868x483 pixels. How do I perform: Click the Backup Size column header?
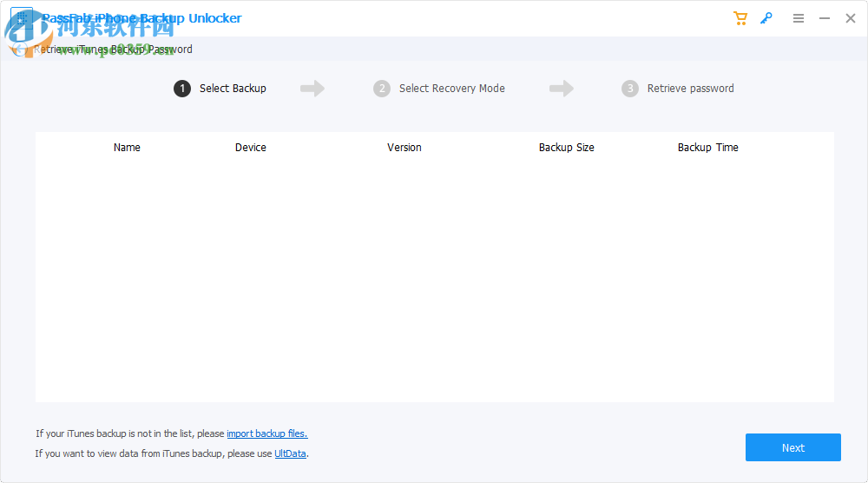pos(566,148)
